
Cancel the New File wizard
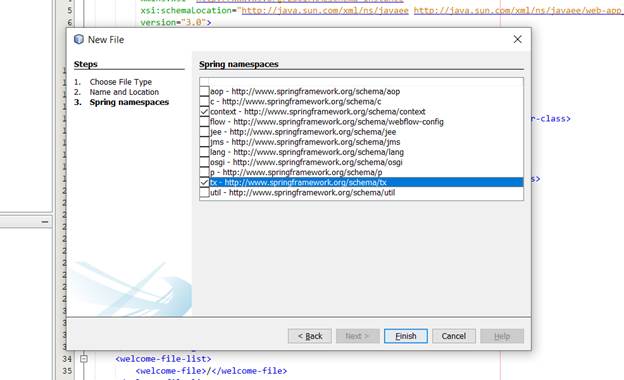(x=454, y=336)
